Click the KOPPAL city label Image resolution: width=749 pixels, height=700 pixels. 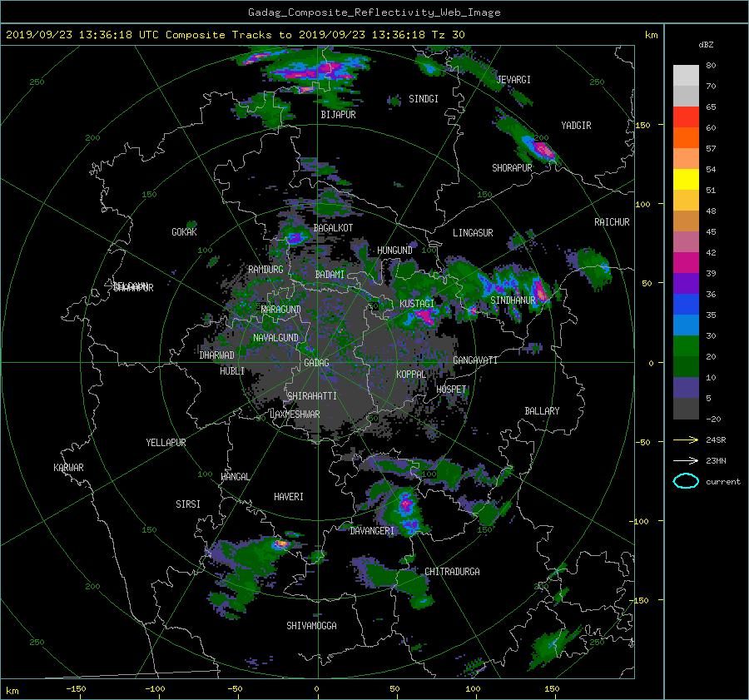point(411,375)
